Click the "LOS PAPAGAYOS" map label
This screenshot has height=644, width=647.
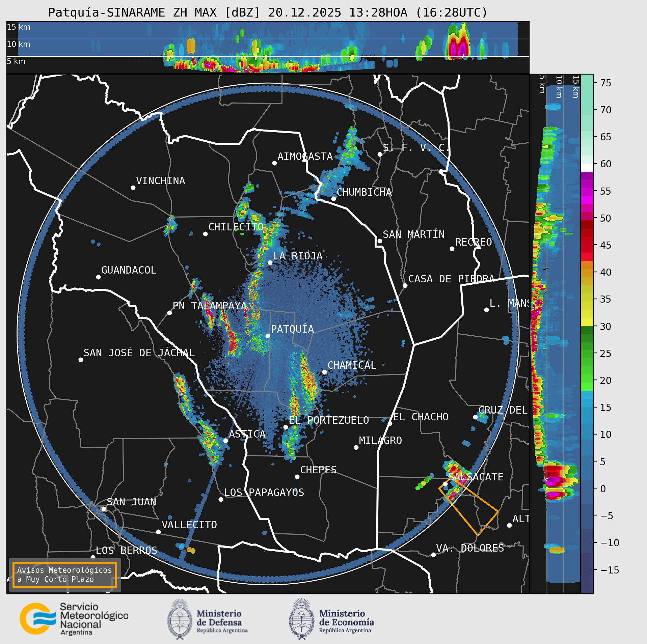pos(264,493)
